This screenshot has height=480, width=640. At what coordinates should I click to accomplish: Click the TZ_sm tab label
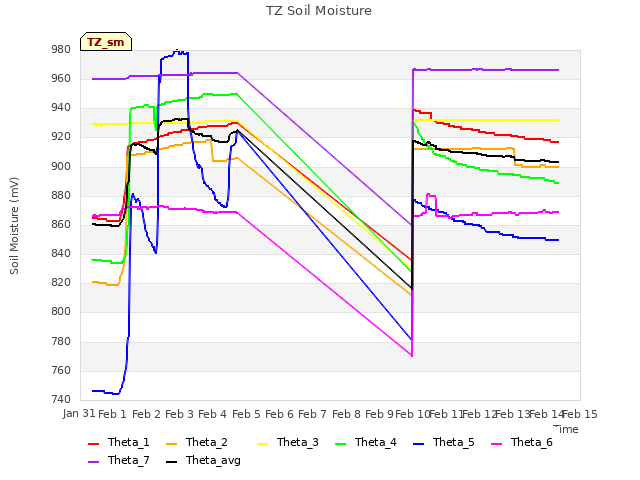click(x=106, y=42)
